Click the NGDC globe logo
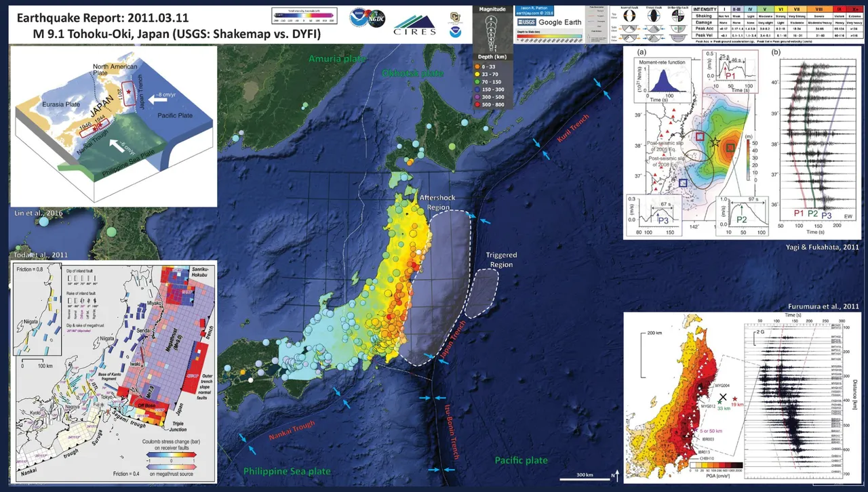This screenshot has height=492, width=868. (376, 18)
